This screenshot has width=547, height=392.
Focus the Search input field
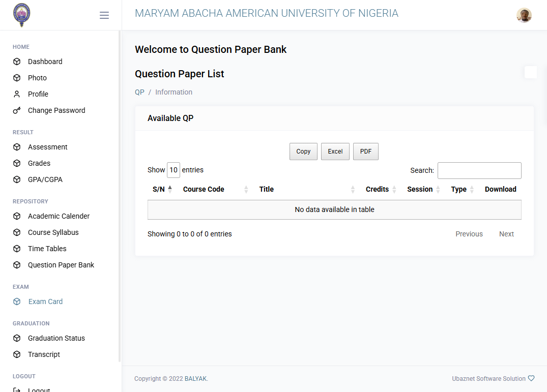[479, 170]
